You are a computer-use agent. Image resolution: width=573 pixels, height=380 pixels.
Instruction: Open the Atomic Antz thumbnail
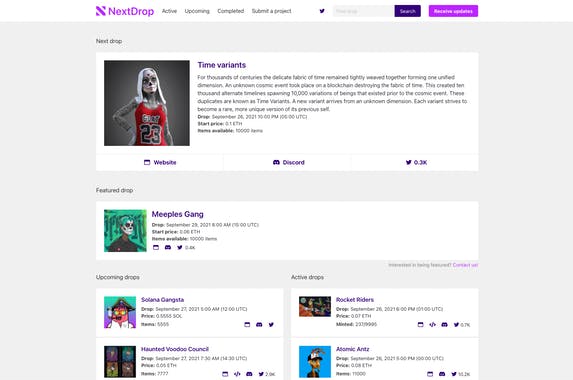[315, 362]
